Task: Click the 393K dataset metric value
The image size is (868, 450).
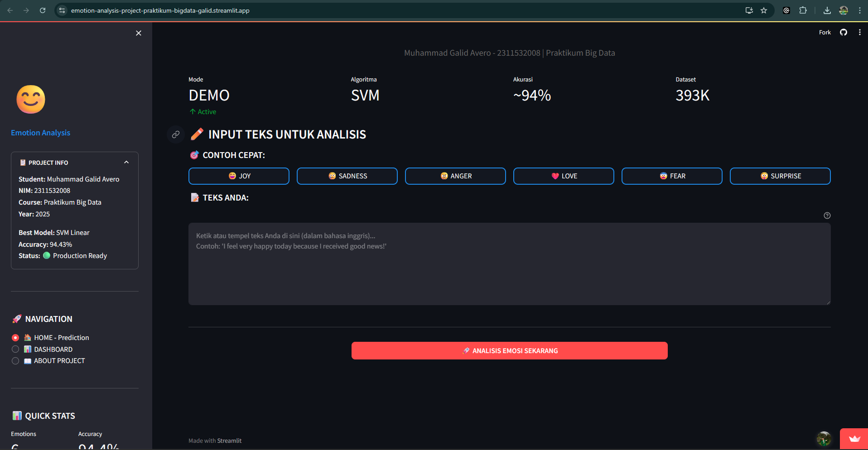Action: [x=692, y=96]
